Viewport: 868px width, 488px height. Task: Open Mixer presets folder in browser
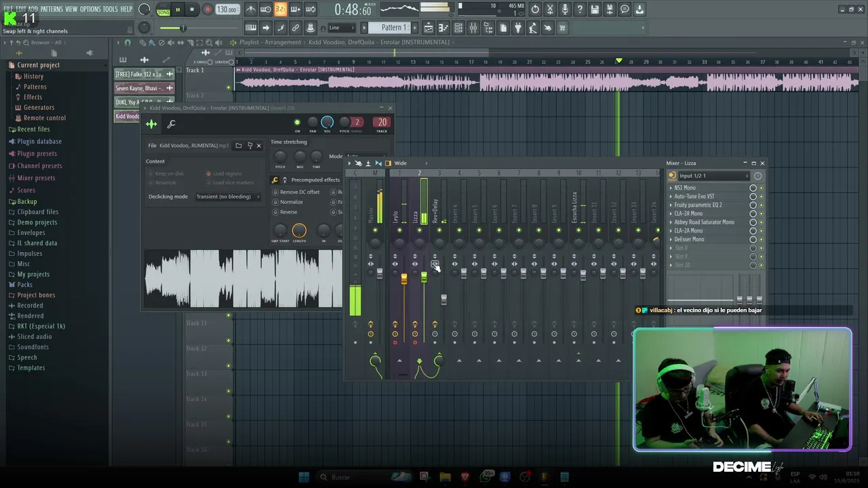coord(36,178)
